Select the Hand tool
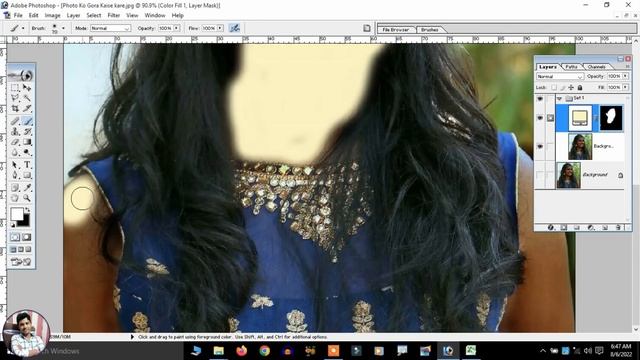 pyautogui.click(x=15, y=198)
